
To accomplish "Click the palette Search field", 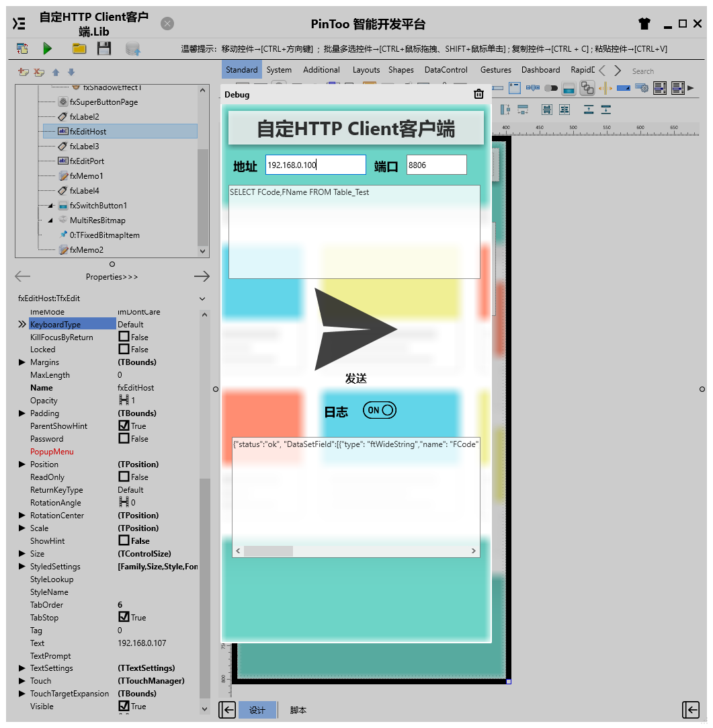I will tap(643, 71).
